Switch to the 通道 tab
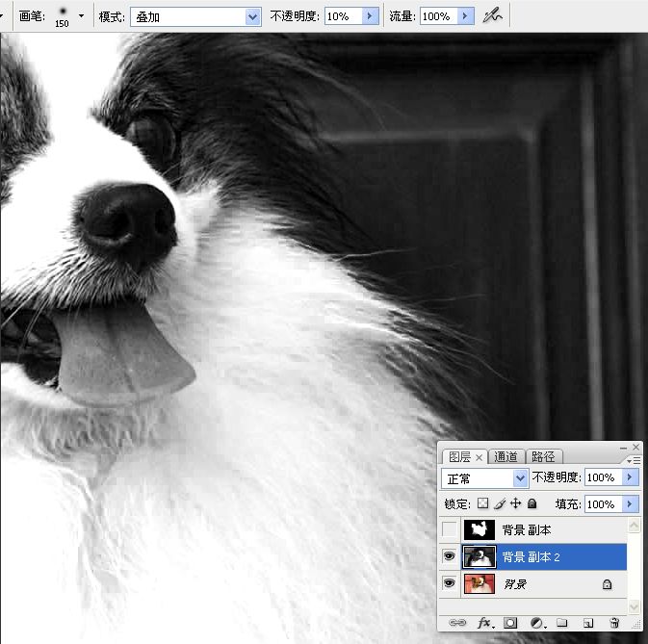This screenshot has width=648, height=644. click(x=505, y=456)
